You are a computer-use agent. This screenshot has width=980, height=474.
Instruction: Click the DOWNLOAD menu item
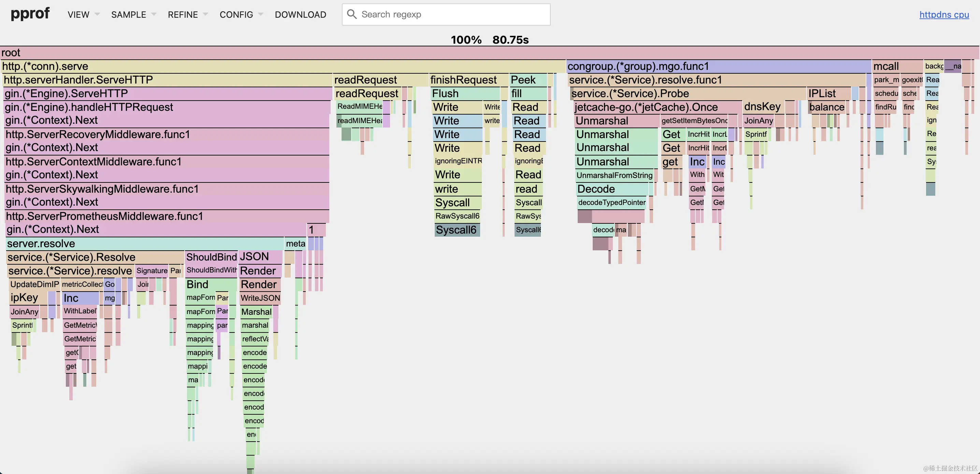(300, 14)
